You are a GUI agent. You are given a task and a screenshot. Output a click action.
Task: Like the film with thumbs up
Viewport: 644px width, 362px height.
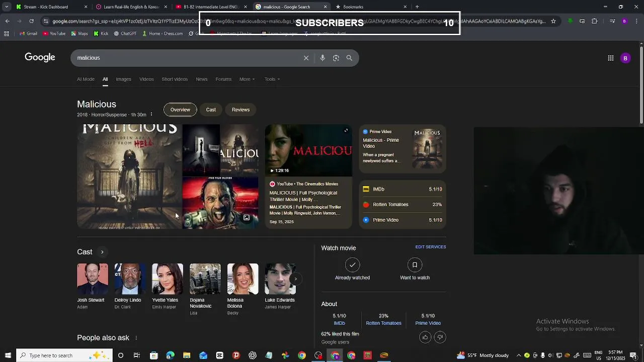[425, 337]
